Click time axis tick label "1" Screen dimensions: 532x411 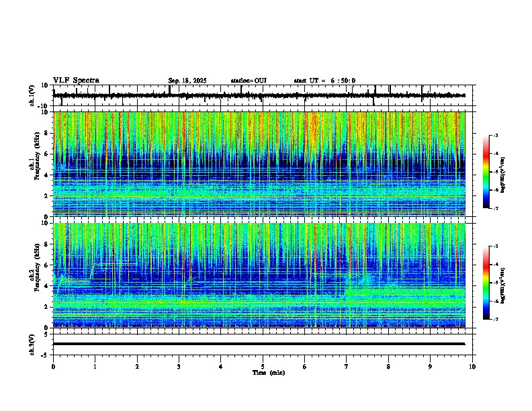click(95, 367)
